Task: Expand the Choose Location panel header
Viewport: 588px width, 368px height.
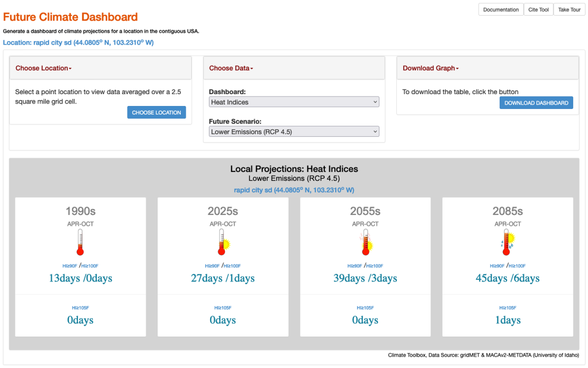Action: (x=44, y=68)
